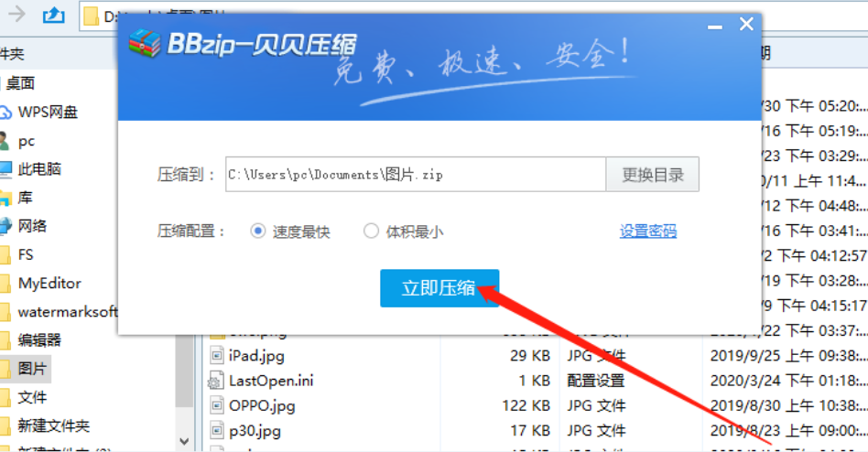Click the iPad.jpg image file icon

coord(216,356)
